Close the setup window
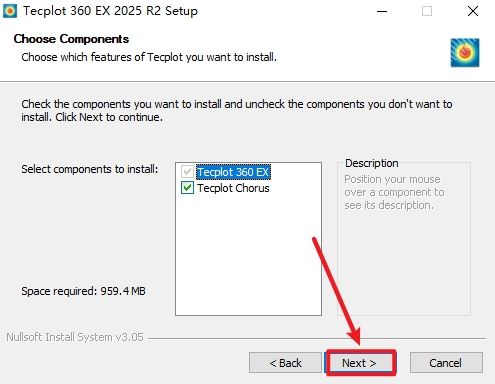The width and height of the screenshot is (495, 384). tap(473, 11)
